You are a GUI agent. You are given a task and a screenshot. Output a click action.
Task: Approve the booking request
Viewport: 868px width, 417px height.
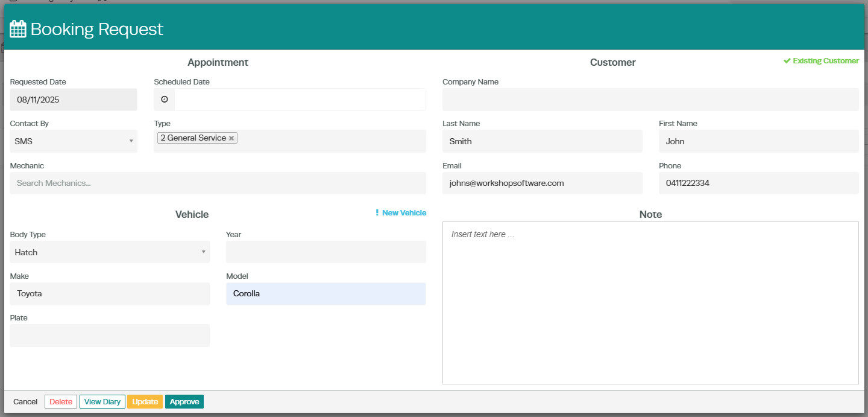184,402
